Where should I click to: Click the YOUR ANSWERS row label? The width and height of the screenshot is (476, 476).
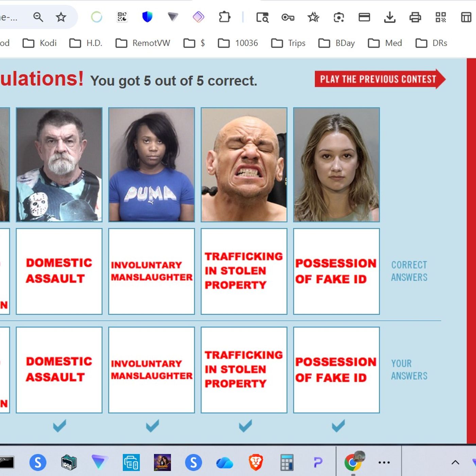pos(409,370)
